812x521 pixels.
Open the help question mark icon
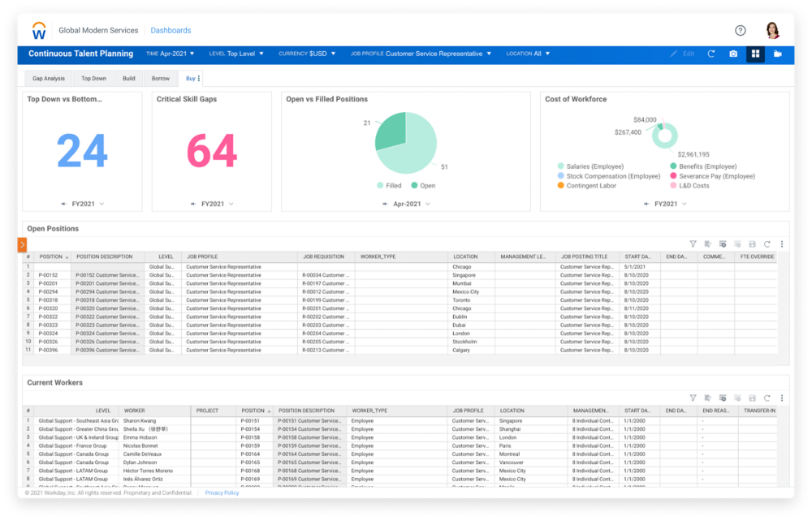(x=740, y=31)
